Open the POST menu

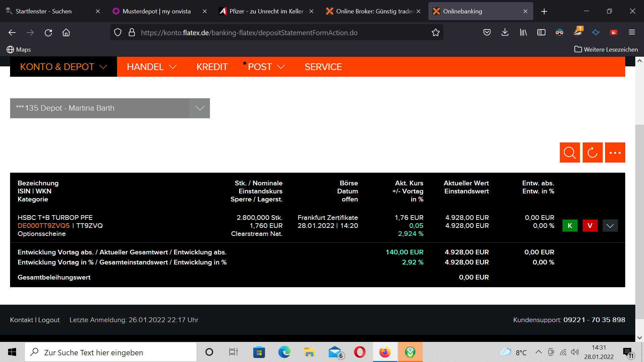point(266,67)
